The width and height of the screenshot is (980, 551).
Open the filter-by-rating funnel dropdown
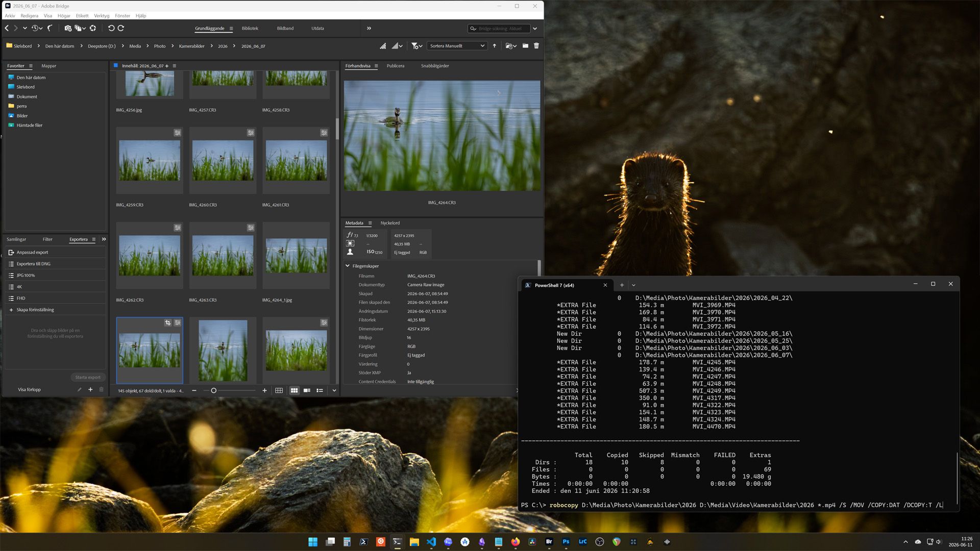click(x=416, y=46)
